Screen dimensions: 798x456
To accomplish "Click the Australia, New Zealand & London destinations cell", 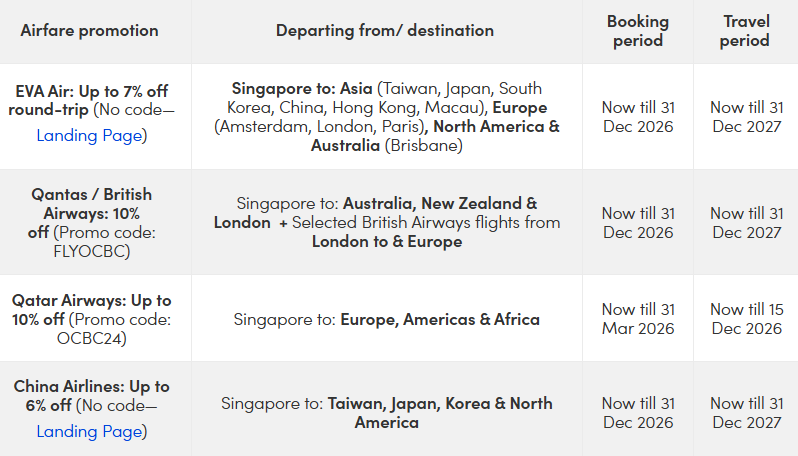I will (386, 222).
